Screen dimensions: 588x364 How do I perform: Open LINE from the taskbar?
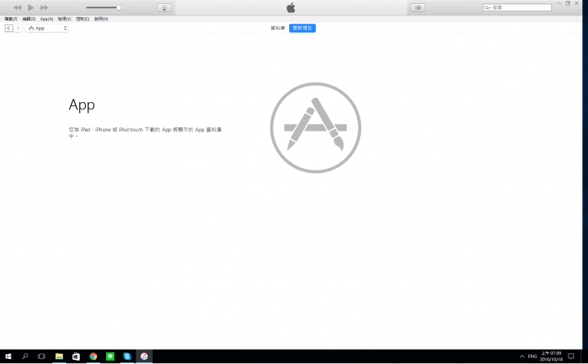[110, 357]
